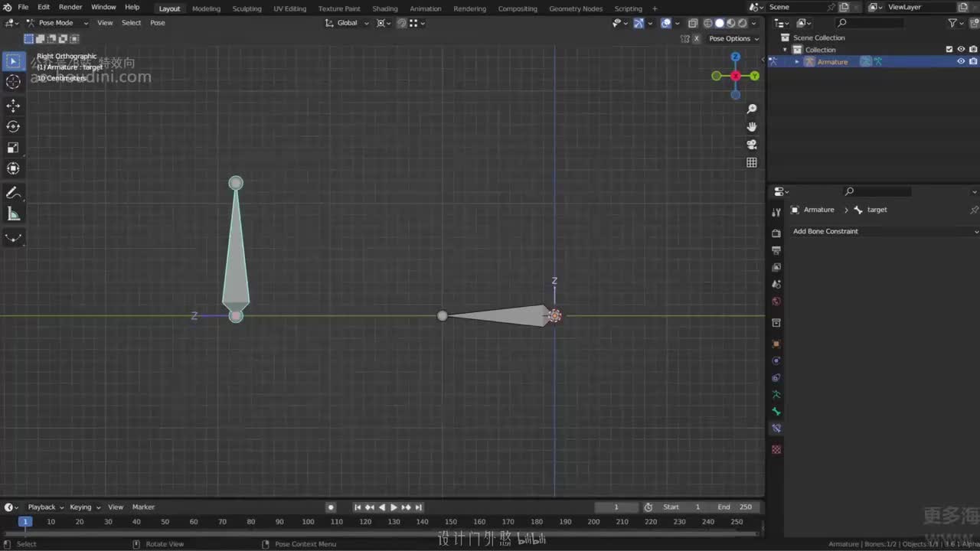This screenshot has height=551, width=980.
Task: Pin the properties editor context
Action: (x=974, y=210)
